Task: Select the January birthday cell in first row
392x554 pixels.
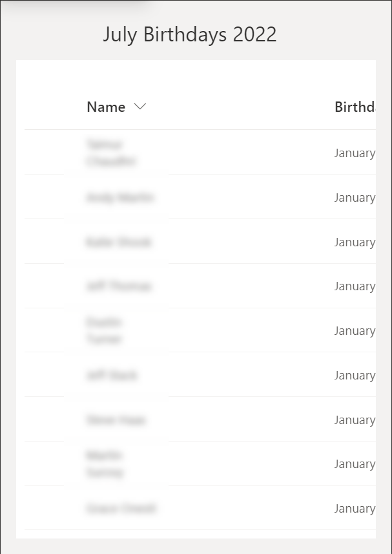Action: [355, 153]
